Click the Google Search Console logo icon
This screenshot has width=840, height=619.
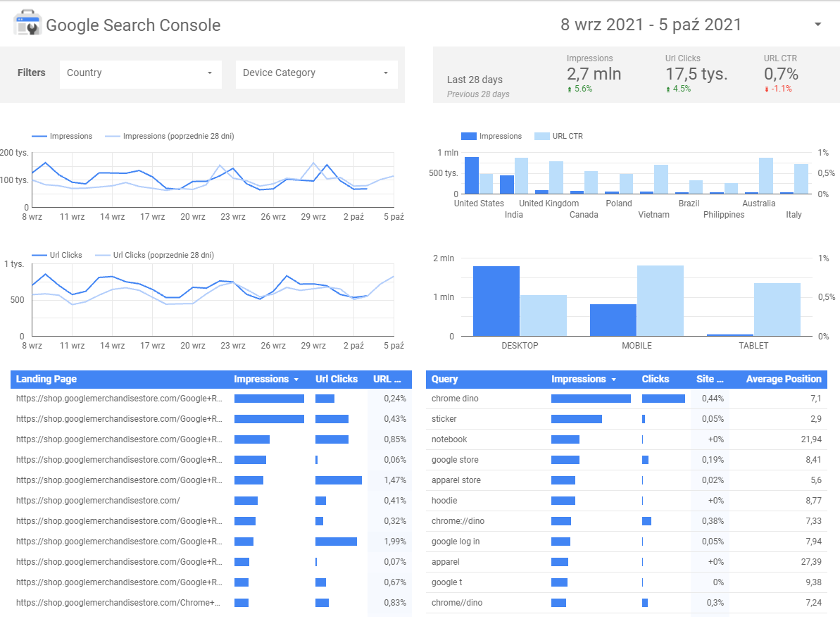click(27, 24)
